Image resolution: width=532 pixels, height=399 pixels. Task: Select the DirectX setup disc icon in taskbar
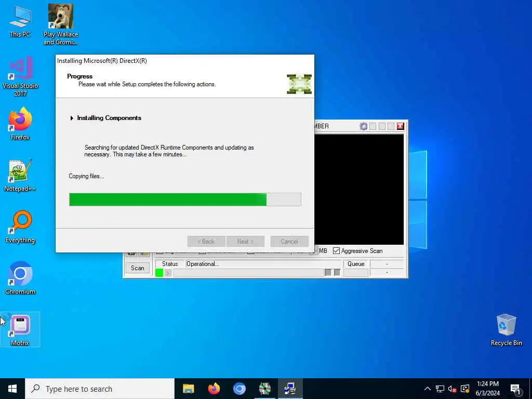coord(264,389)
